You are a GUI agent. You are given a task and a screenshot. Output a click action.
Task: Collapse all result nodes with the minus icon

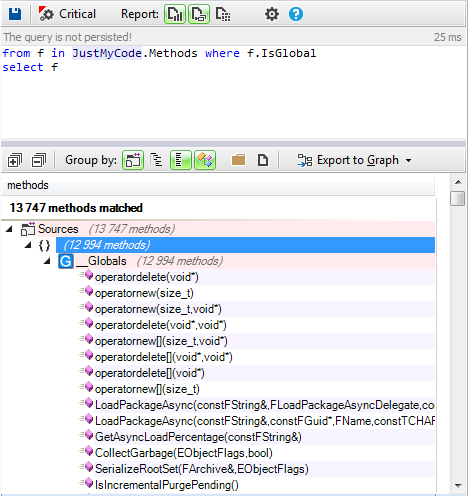pos(39,160)
